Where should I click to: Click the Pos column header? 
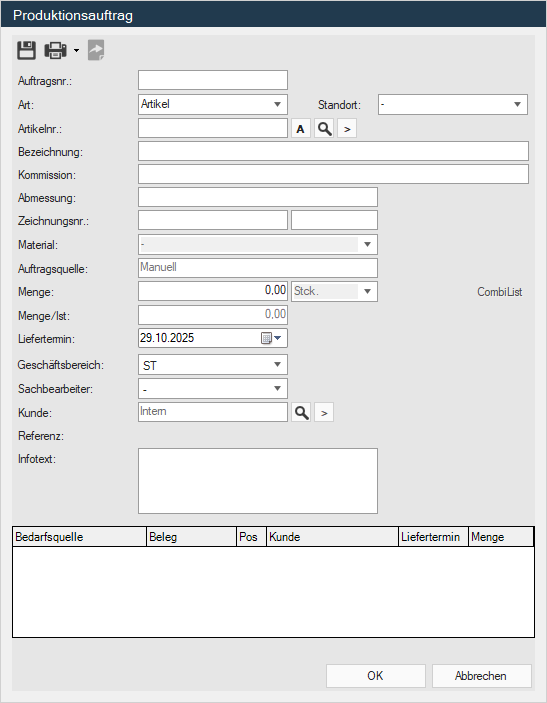(x=252, y=537)
